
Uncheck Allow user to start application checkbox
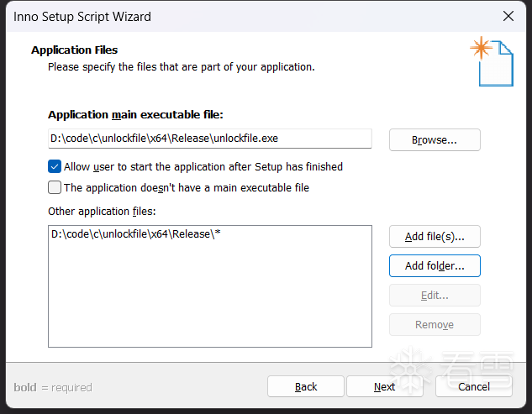tap(55, 166)
